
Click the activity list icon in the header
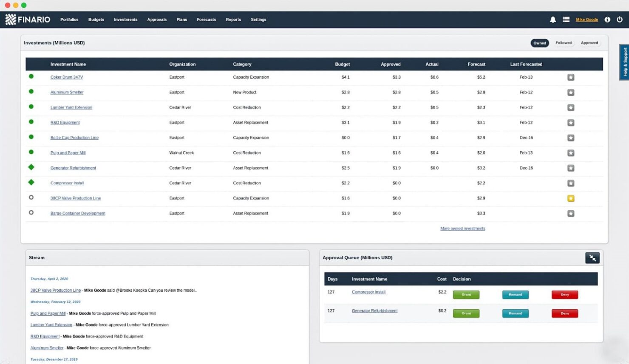coord(565,19)
